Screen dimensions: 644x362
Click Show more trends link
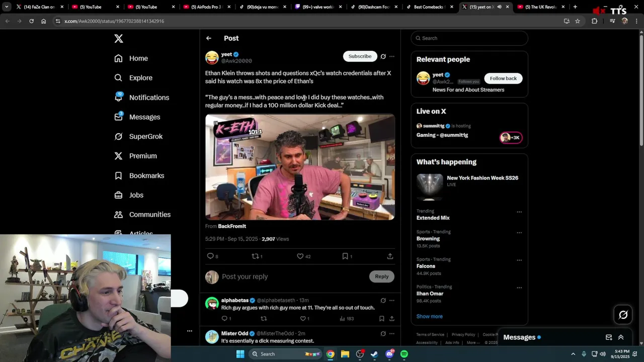click(429, 316)
